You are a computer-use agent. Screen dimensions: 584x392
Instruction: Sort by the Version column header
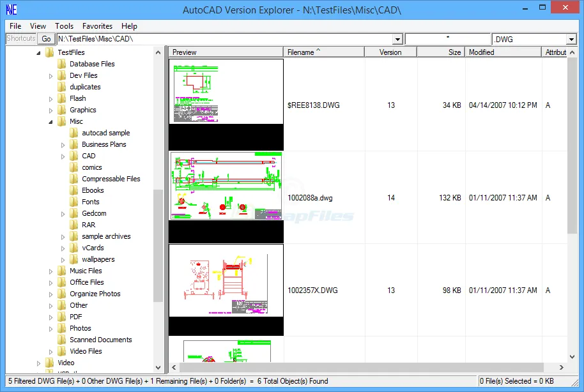click(390, 52)
